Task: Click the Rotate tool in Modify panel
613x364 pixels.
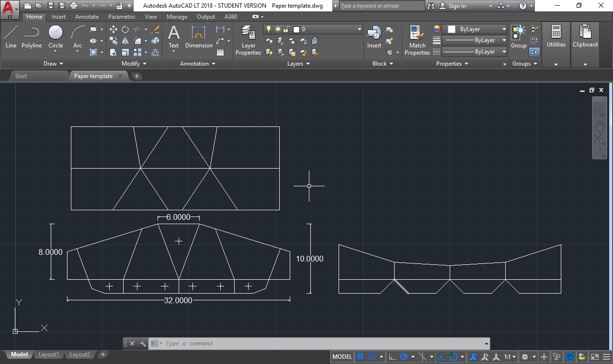Action: click(x=125, y=29)
